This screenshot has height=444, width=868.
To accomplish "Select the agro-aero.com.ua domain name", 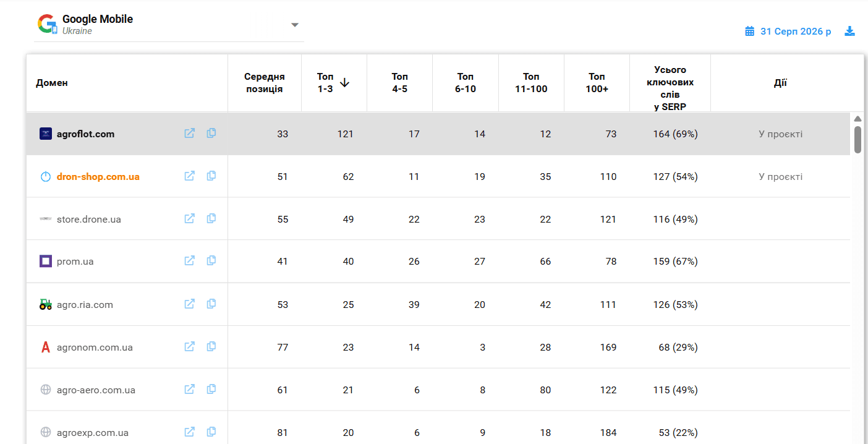I will pos(96,390).
